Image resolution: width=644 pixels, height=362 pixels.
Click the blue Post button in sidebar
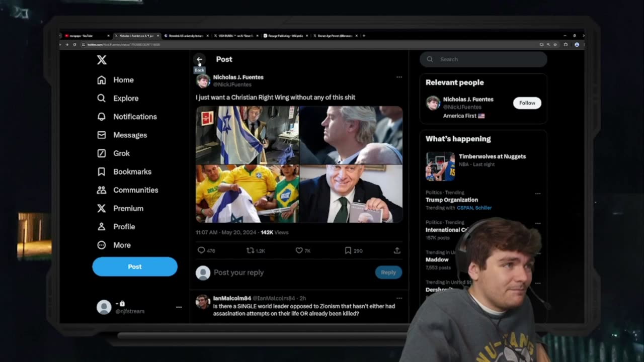click(135, 266)
